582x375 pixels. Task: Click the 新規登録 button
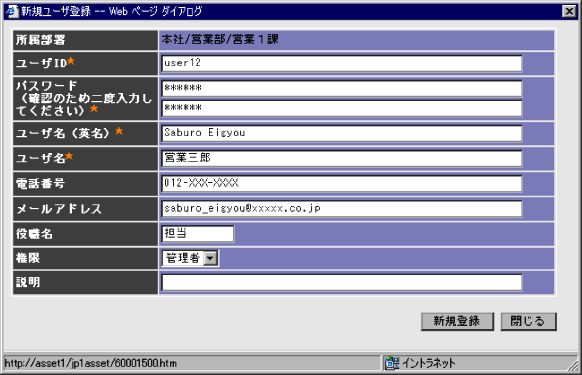pyautogui.click(x=457, y=321)
